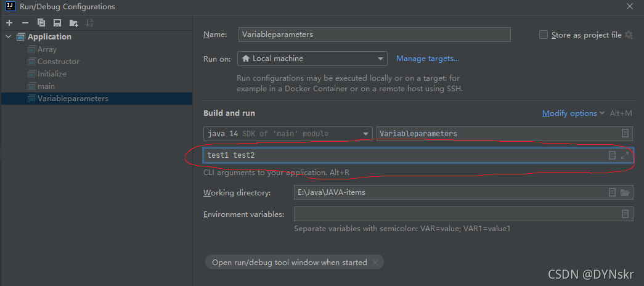This screenshot has height=286, width=644.
Task: Click the 'CLI arguments to your application. Alt+R' hint
Action: 277,173
